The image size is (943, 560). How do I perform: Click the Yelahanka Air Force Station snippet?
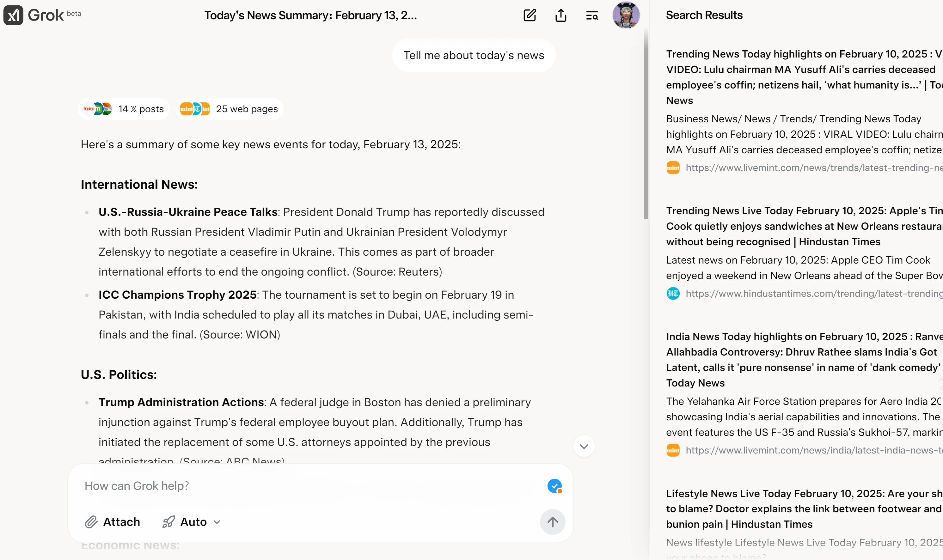805,417
